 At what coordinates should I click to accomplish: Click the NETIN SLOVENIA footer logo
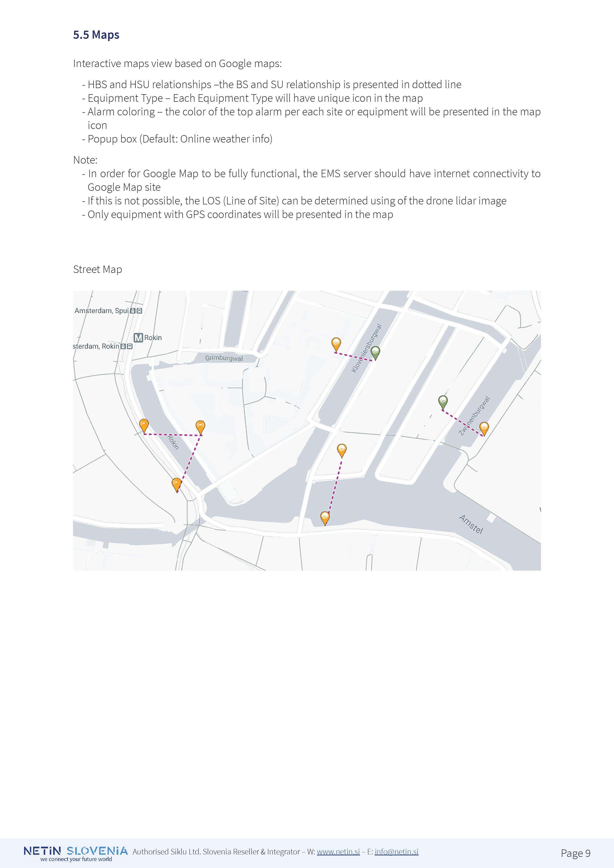point(76,853)
